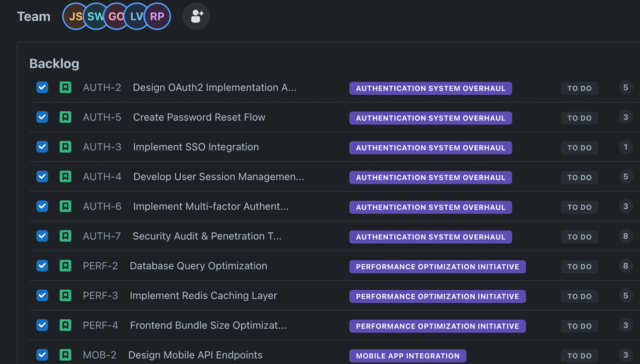Viewport: 640px width, 364px height.
Task: Click the story points badge for AUTH-3
Action: (625, 147)
